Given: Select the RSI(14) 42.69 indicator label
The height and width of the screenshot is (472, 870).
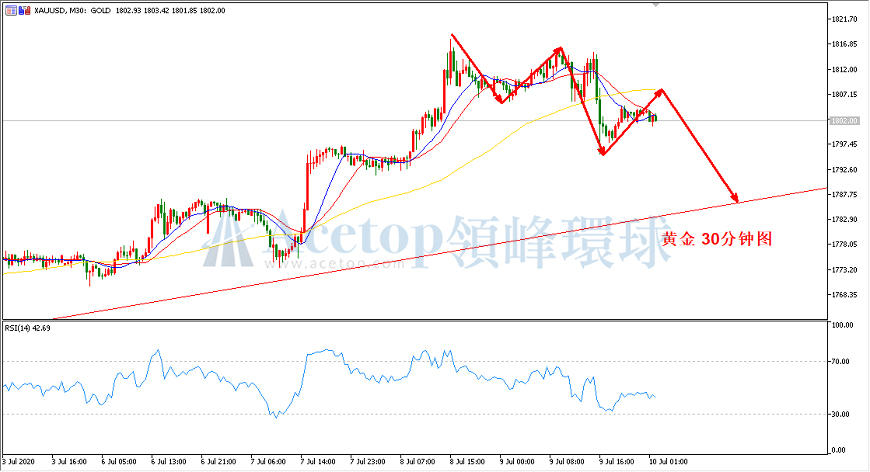Looking at the screenshot, I should click(x=28, y=328).
